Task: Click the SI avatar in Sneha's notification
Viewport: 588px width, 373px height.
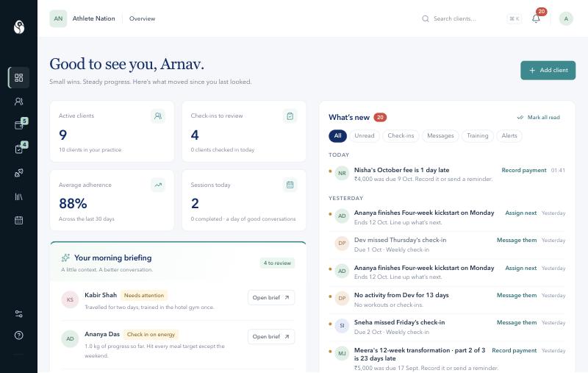Action: tap(342, 325)
